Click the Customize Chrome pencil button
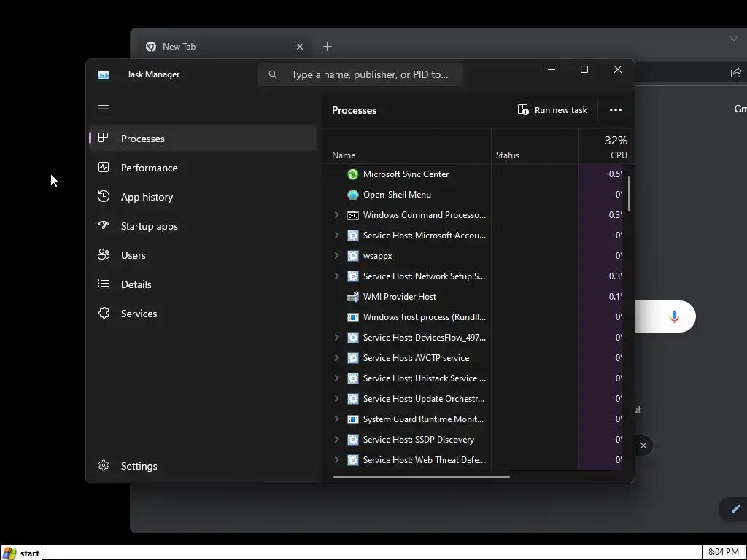747x560 pixels. (735, 509)
